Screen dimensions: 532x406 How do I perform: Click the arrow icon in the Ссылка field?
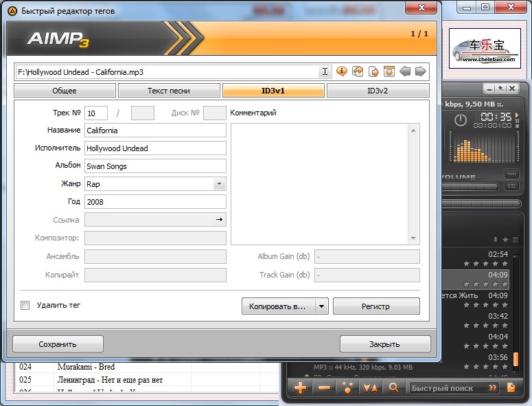coord(219,220)
